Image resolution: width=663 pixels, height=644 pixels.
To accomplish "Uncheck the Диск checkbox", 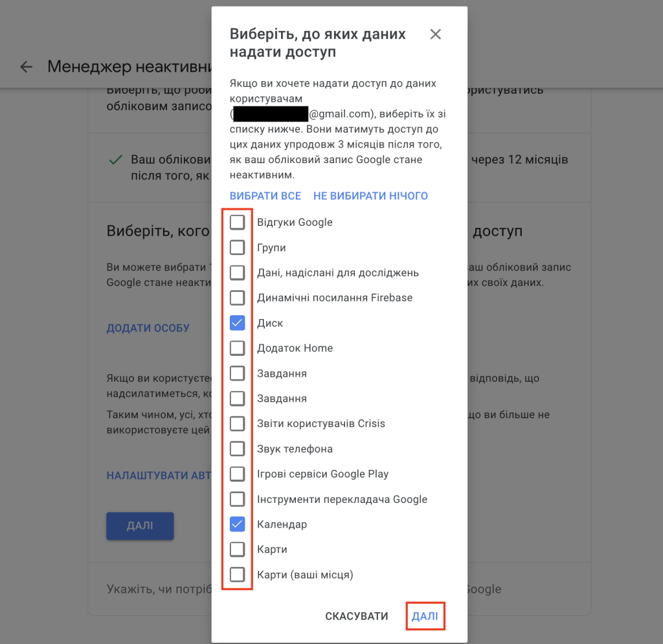I will pos(237,323).
